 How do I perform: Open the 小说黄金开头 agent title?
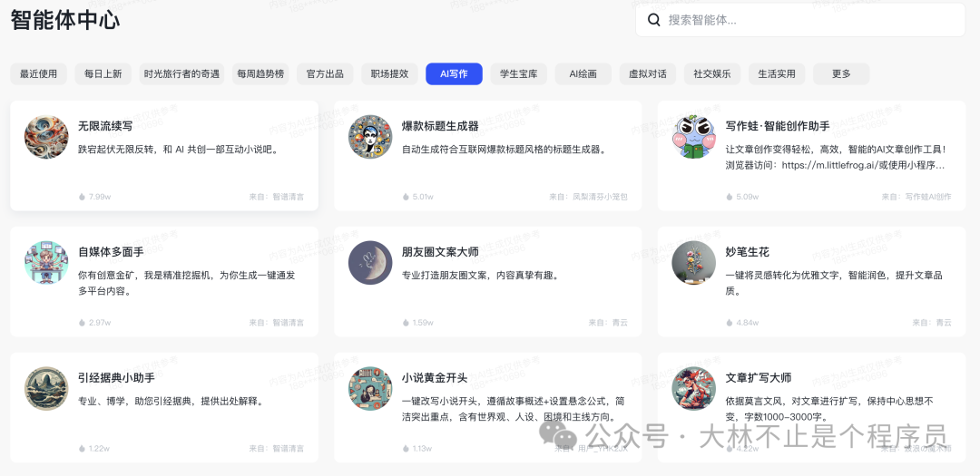coord(435,378)
